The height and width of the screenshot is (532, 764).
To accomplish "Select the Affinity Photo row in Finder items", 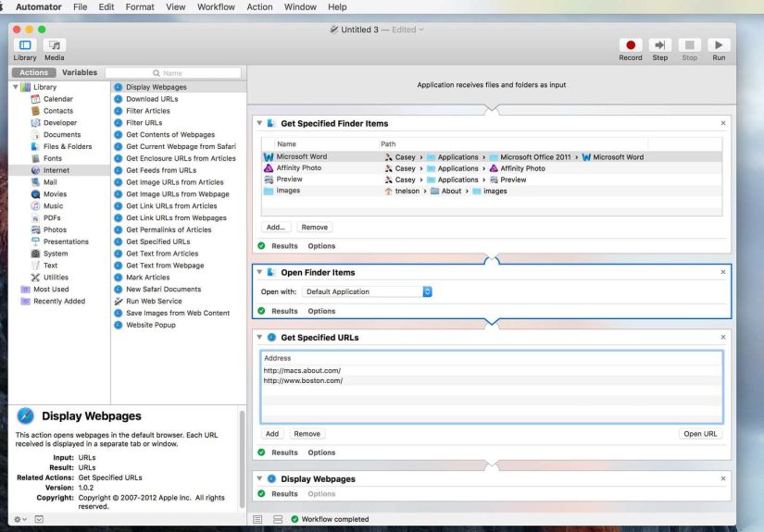I will [492, 167].
